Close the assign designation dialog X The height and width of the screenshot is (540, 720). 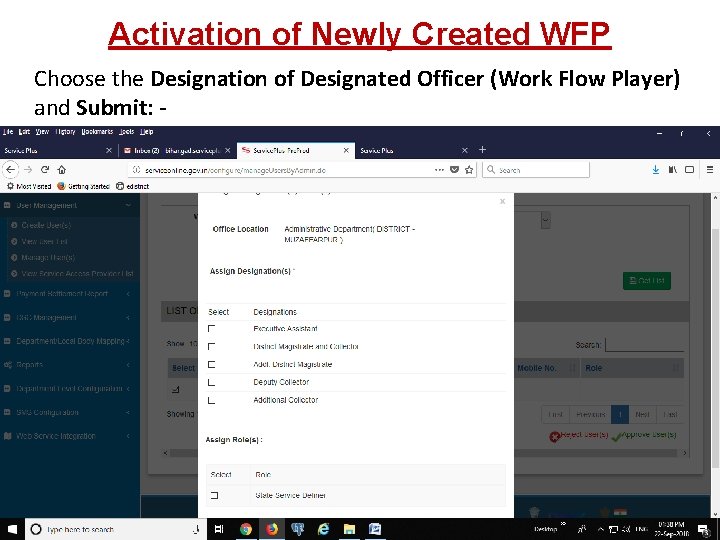[502, 201]
